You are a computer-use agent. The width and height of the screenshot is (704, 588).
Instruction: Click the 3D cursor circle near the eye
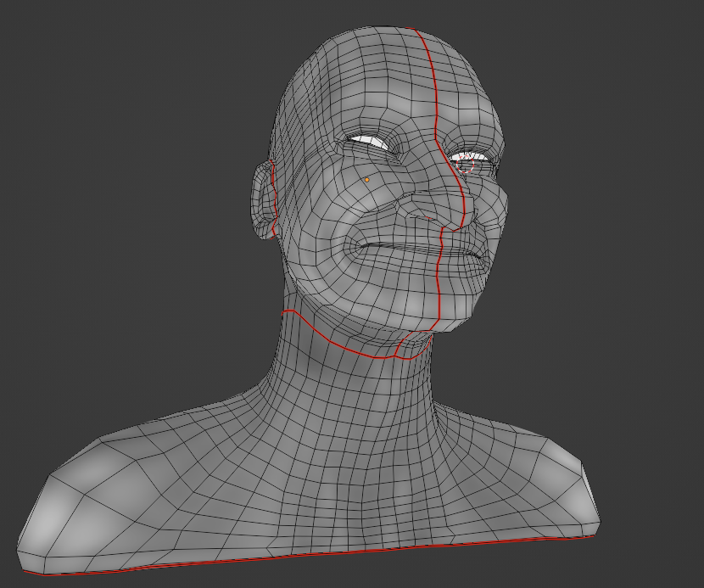[466, 166]
